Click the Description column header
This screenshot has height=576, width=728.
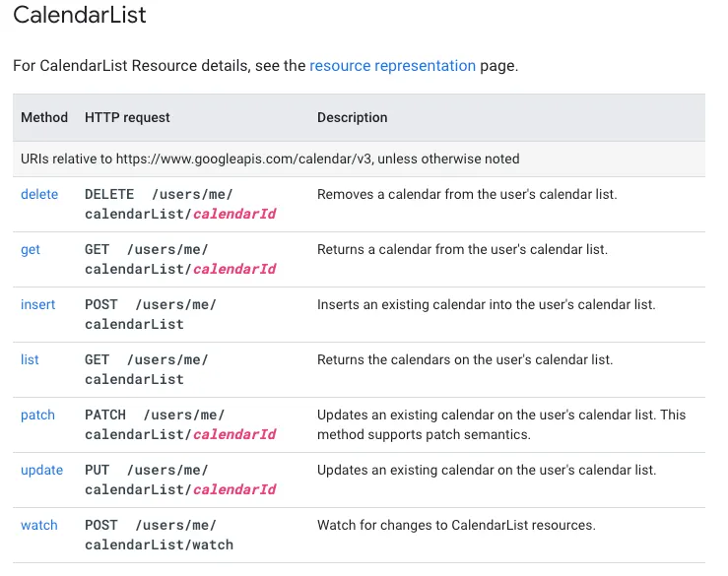[x=352, y=117]
